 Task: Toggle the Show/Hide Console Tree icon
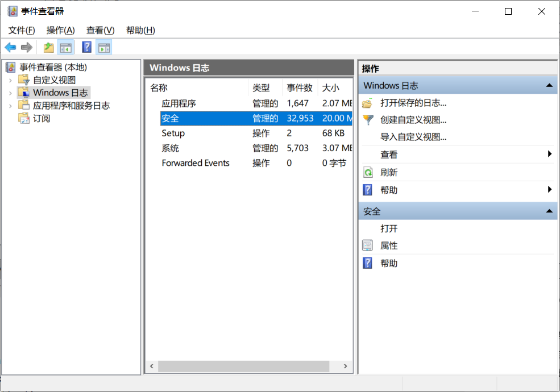[66, 47]
